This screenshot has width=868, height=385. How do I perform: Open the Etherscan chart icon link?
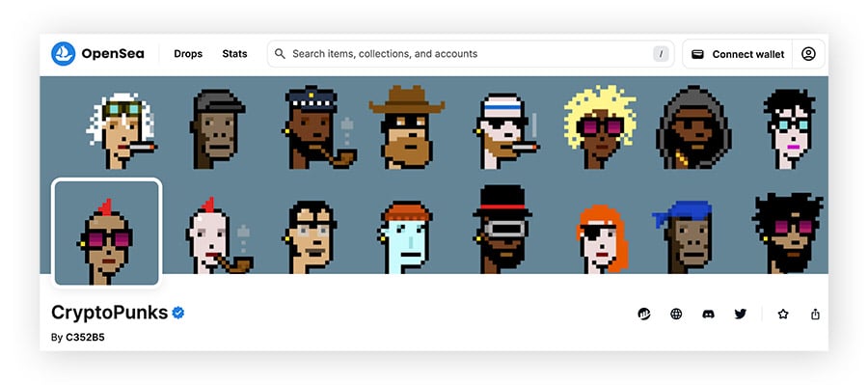coord(644,315)
